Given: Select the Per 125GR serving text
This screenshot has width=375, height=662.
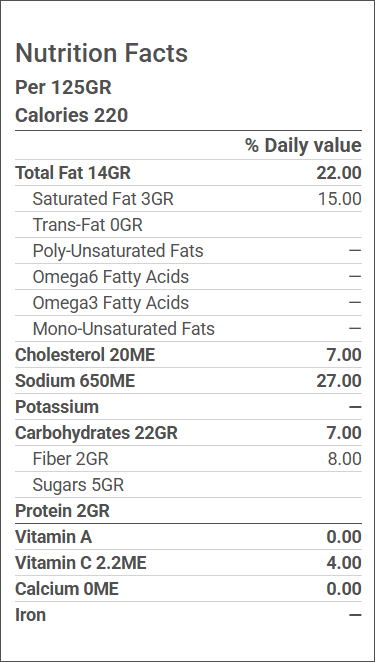Looking at the screenshot, I should pyautogui.click(x=63, y=88).
